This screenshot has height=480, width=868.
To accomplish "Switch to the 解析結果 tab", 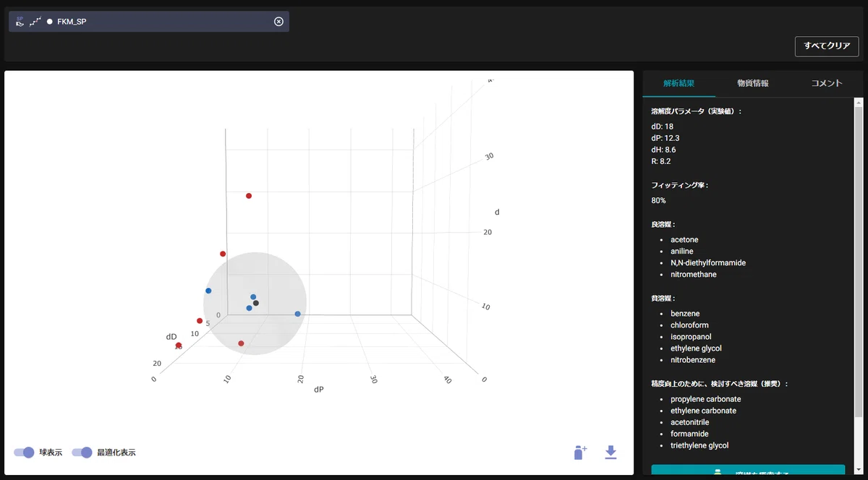I will [x=678, y=83].
